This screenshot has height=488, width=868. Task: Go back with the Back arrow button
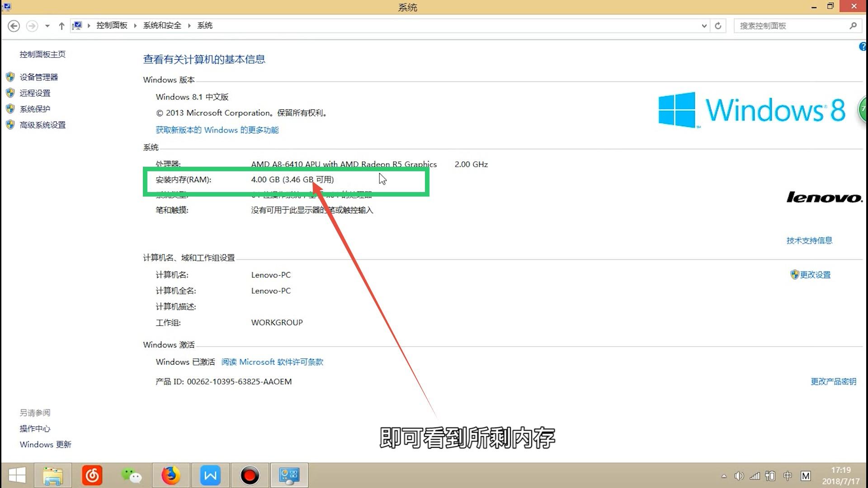click(14, 26)
